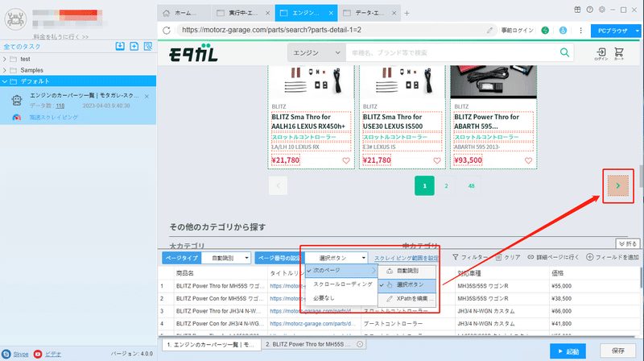Open the エンジン category dropdown on the webpage
The height and width of the screenshot is (361, 644).
(x=316, y=52)
